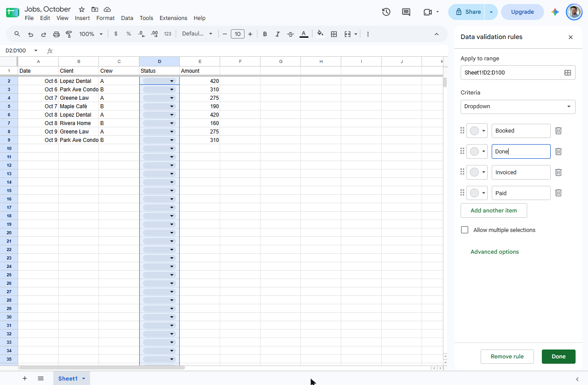The height and width of the screenshot is (385, 588).
Task: Click the merge cells icon
Action: point(347,34)
